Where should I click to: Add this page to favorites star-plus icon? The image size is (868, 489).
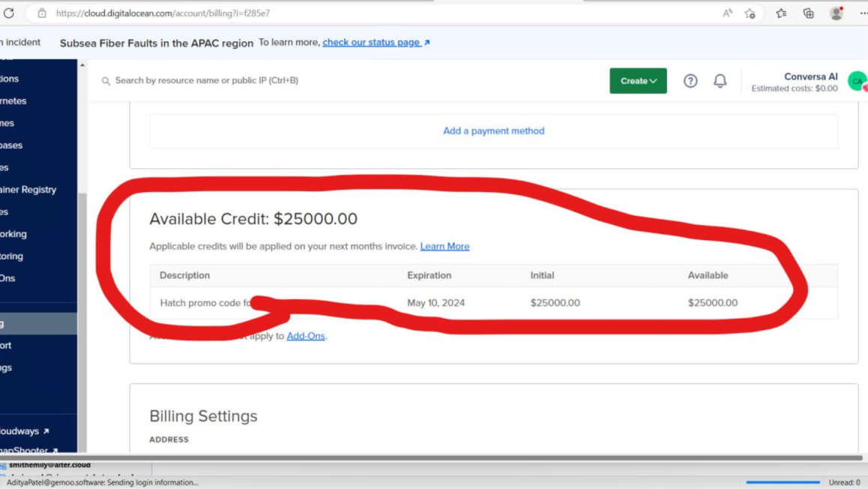pos(750,13)
